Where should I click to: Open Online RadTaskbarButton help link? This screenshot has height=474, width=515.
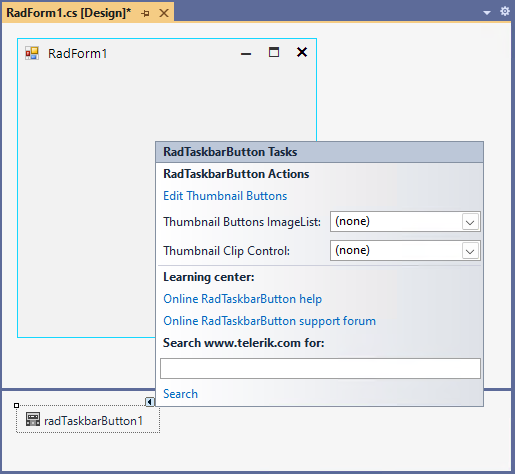(x=242, y=299)
